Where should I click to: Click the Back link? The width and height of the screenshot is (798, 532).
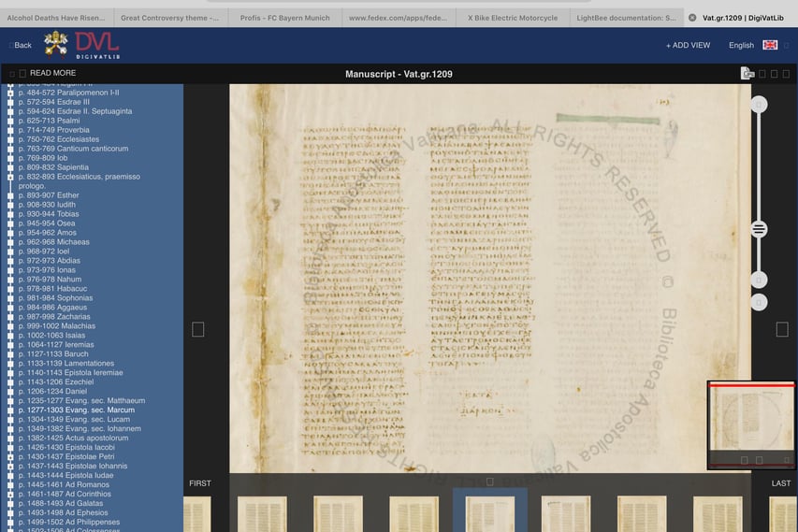tap(21, 45)
